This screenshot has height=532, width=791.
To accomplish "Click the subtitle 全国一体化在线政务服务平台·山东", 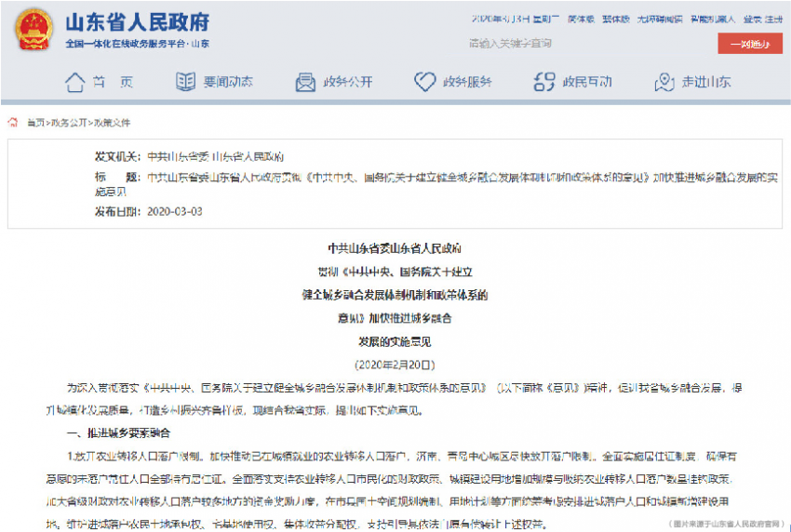I will (x=137, y=44).
